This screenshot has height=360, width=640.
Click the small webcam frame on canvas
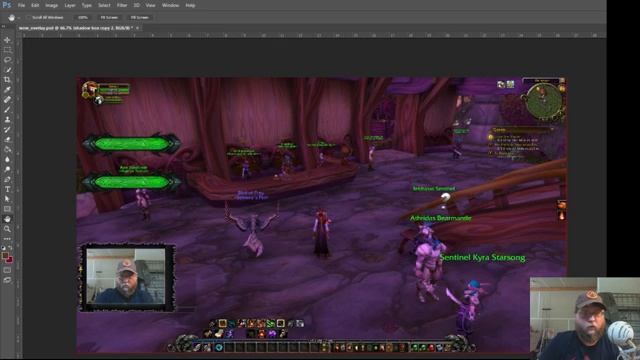[x=127, y=278]
